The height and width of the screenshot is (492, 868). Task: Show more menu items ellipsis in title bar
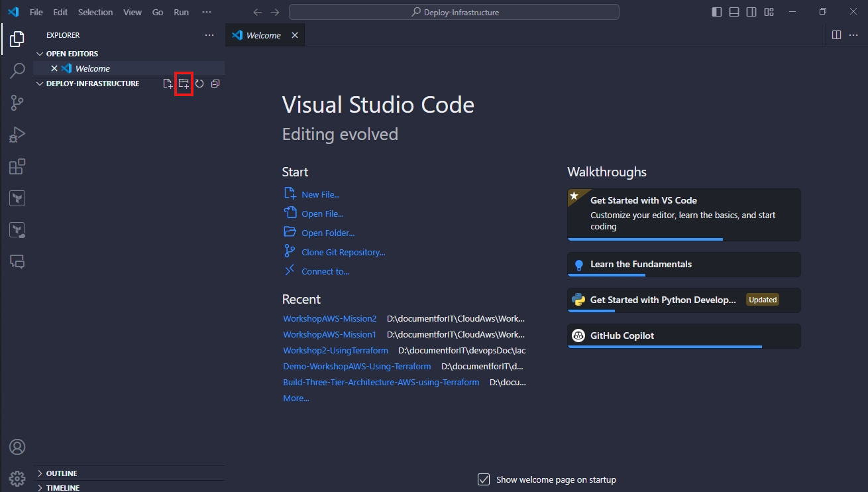(207, 12)
